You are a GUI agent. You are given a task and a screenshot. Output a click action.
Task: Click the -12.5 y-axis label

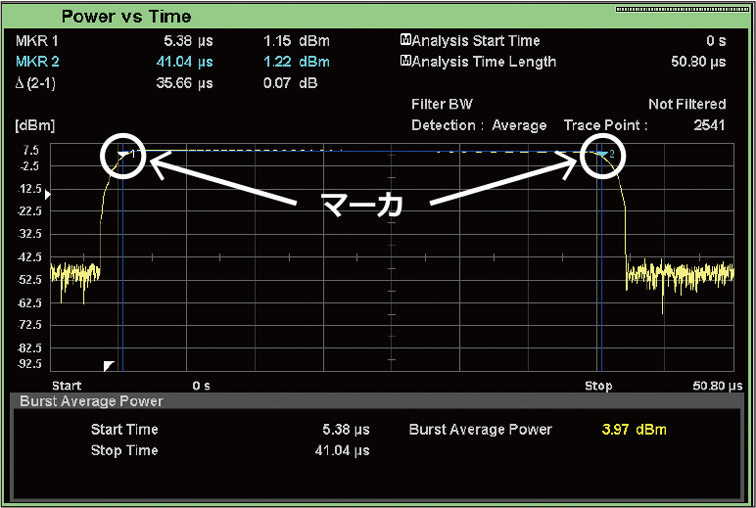29,189
